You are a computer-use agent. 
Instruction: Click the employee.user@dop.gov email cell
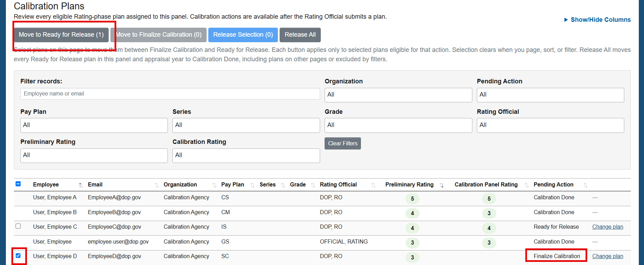click(118, 242)
